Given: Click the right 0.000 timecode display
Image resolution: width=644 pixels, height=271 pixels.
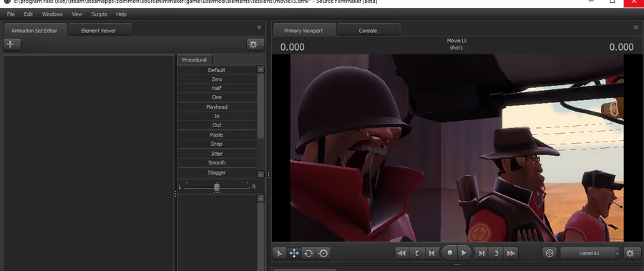Looking at the screenshot, I should [x=621, y=47].
